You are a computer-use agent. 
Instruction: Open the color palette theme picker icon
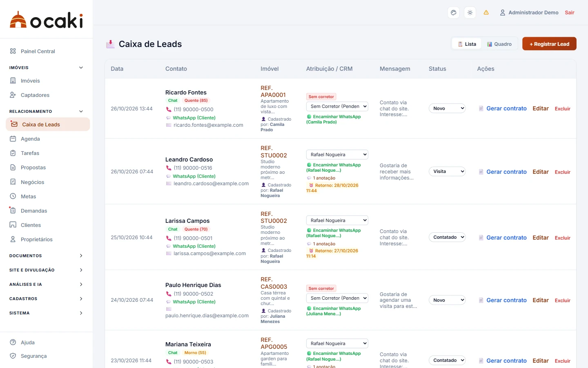click(453, 13)
